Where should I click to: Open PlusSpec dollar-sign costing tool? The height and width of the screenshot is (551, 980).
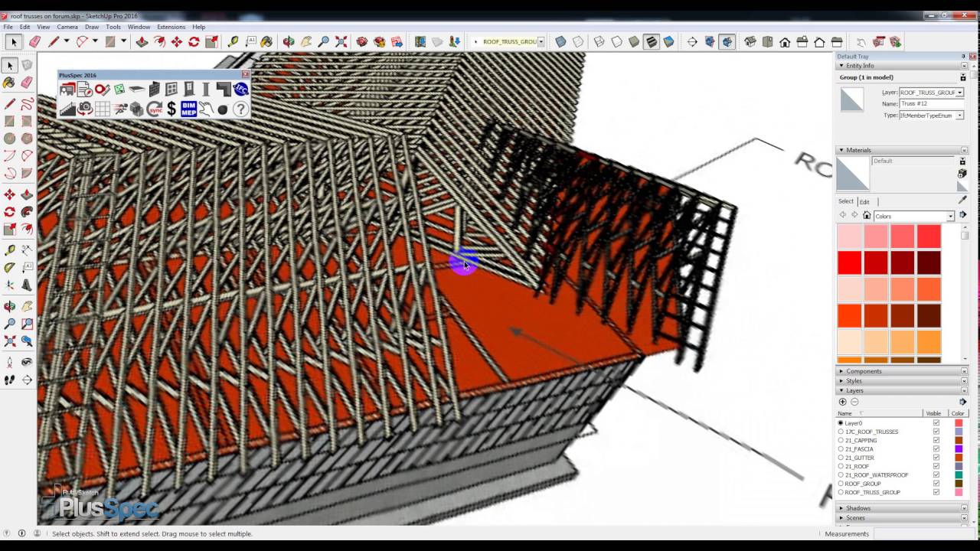(171, 109)
